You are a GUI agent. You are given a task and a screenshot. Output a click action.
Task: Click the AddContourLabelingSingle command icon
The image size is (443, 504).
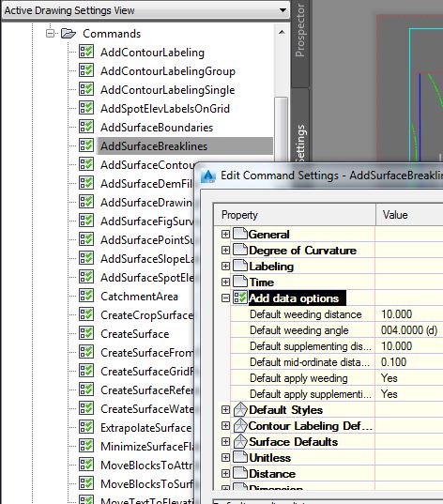(86, 89)
